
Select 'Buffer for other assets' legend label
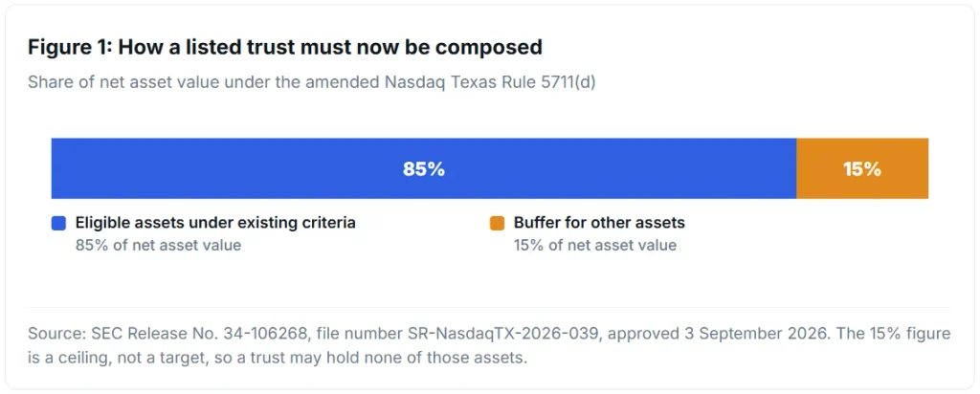point(599,223)
